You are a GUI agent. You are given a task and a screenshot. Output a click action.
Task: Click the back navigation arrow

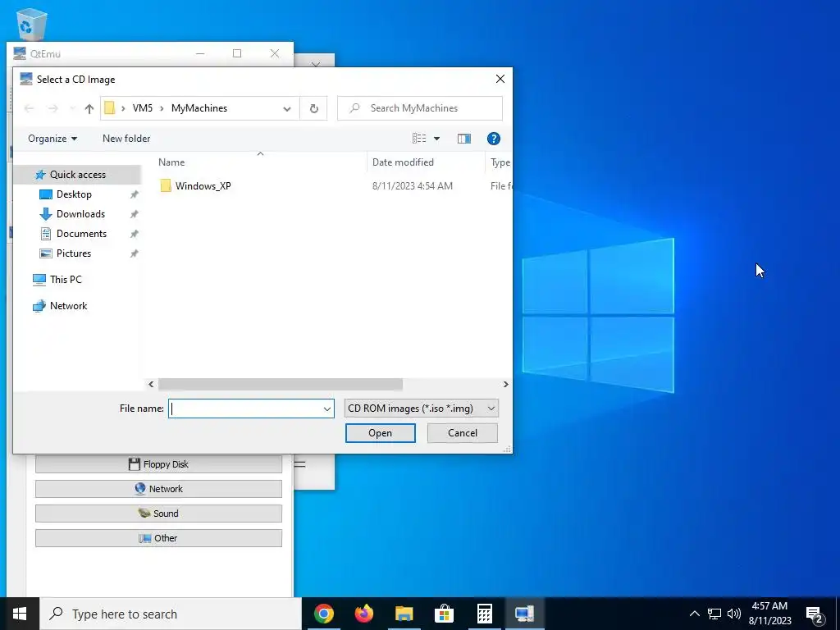click(29, 109)
